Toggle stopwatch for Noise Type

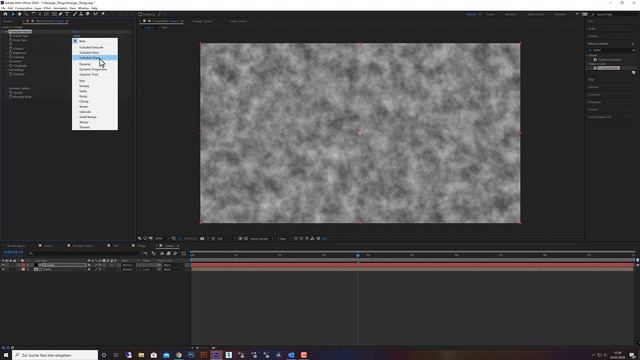(11, 40)
